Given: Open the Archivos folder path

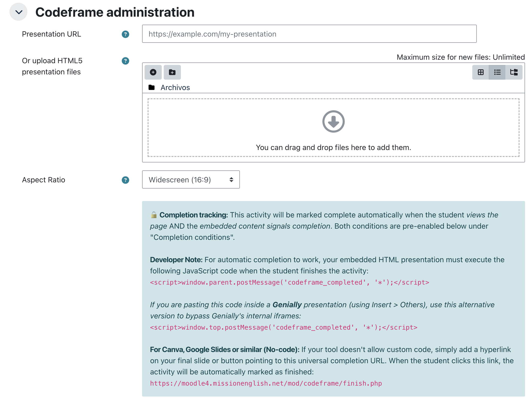Looking at the screenshot, I should pos(175,88).
